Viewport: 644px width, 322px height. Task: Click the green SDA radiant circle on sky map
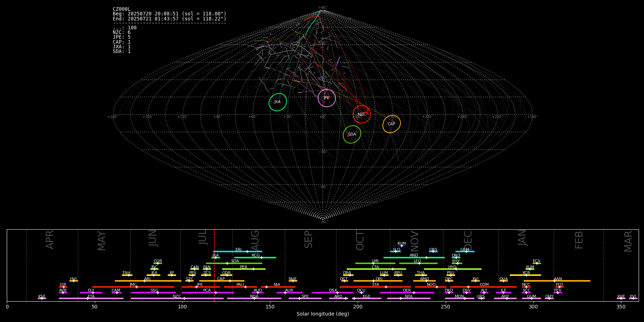tap(352, 135)
